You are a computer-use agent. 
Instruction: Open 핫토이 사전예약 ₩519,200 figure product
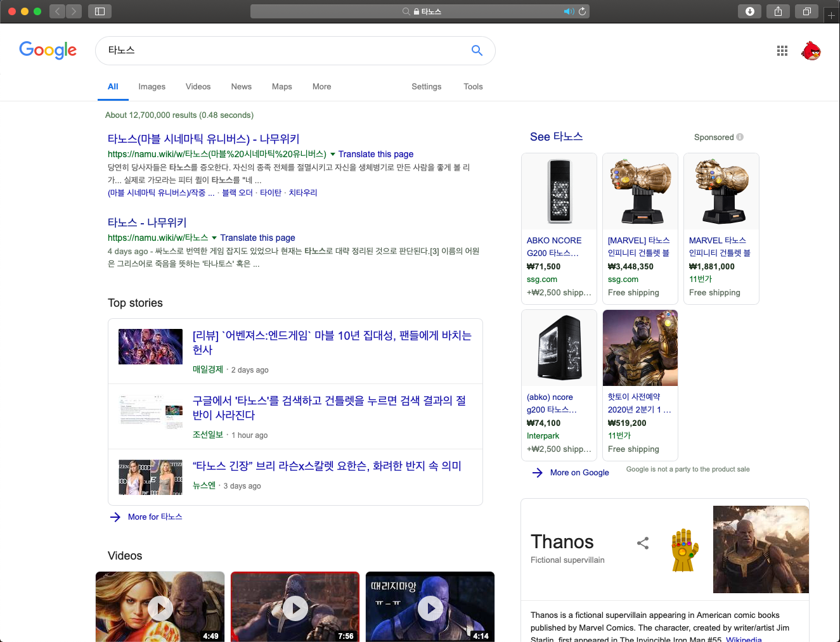pos(640,385)
